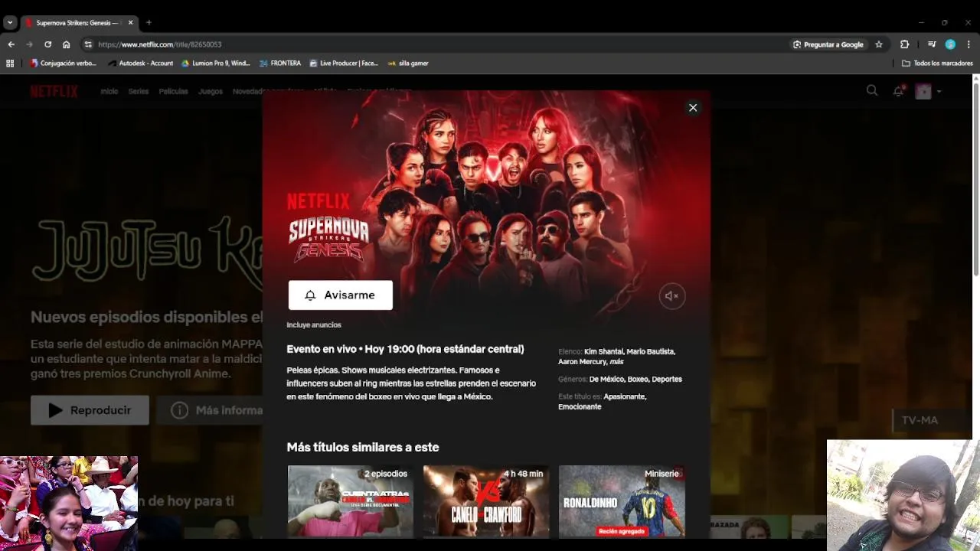Go to Inicio in Netflix navigation

tap(109, 91)
